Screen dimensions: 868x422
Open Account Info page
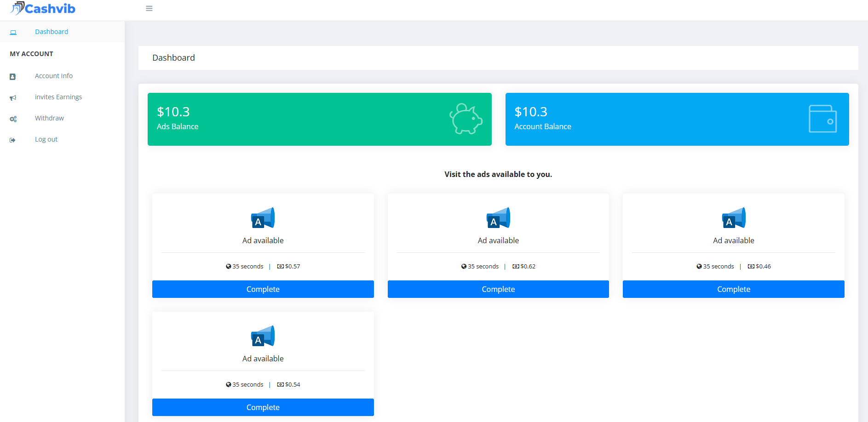tap(54, 76)
